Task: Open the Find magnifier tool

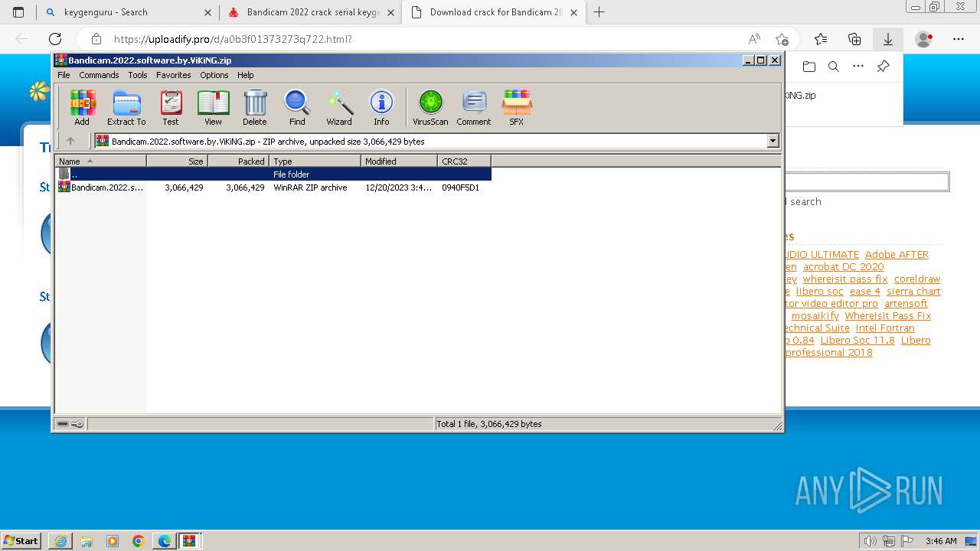Action: [x=297, y=107]
